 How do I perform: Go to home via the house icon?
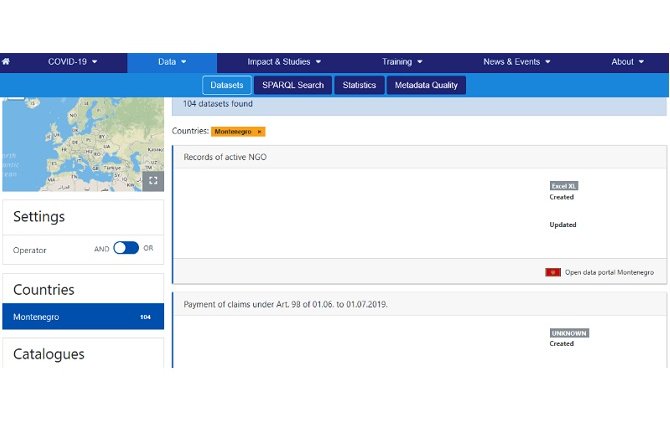tap(6, 62)
